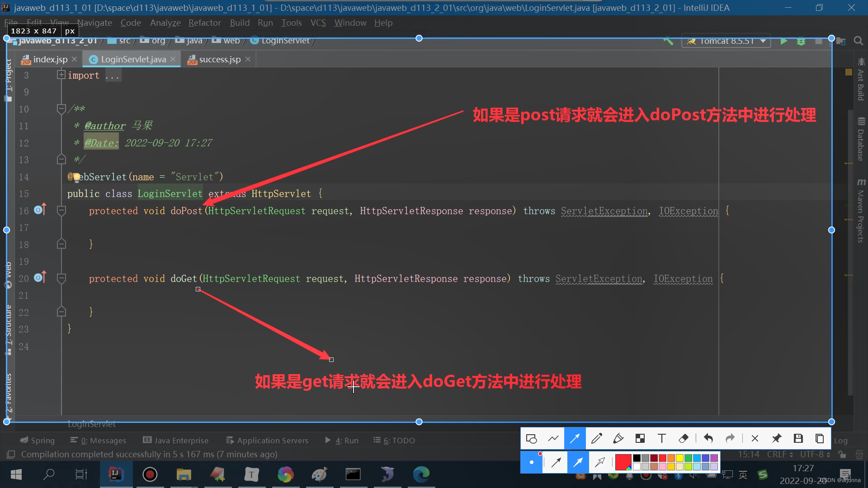
Task: Open the Navigate menu
Action: 94,23
